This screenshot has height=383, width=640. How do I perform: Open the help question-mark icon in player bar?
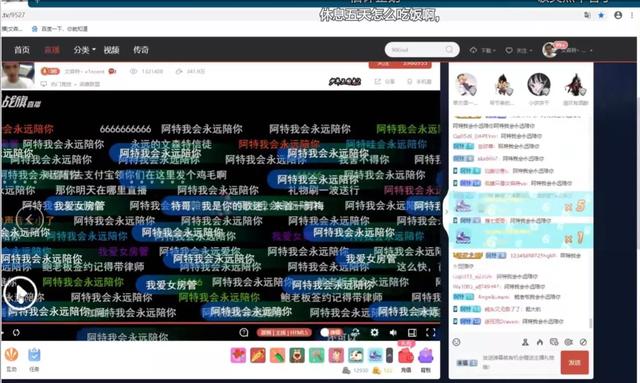tap(244, 332)
